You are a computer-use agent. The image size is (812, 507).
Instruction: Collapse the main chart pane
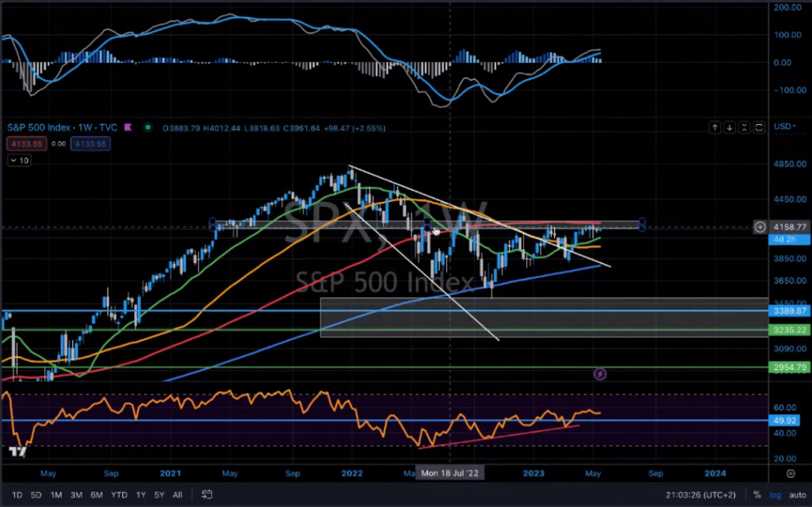click(744, 128)
